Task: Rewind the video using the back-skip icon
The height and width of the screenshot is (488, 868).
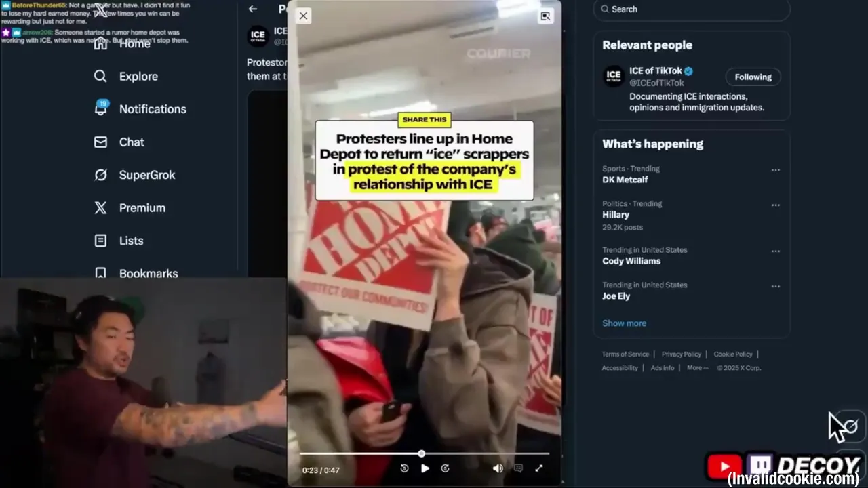Action: click(x=405, y=468)
